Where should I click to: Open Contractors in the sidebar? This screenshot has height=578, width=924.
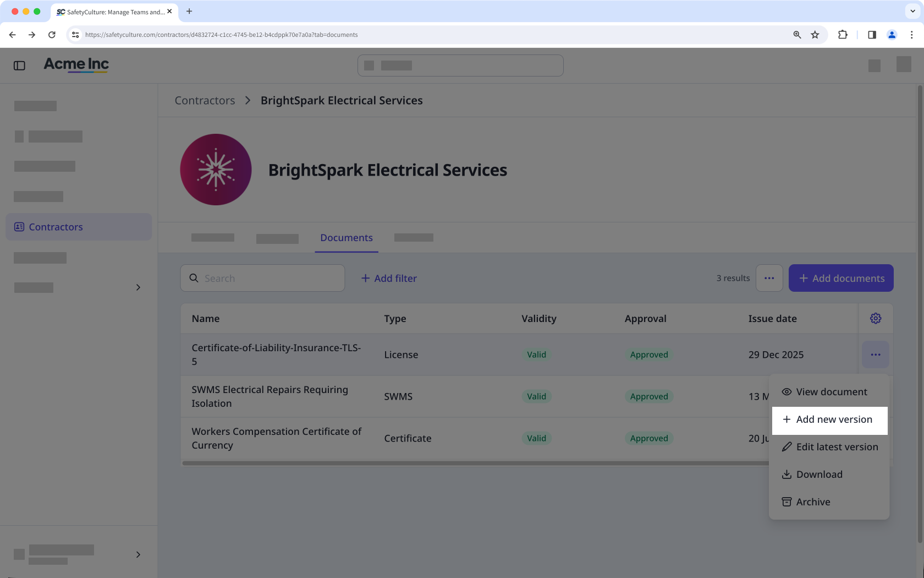point(79,227)
